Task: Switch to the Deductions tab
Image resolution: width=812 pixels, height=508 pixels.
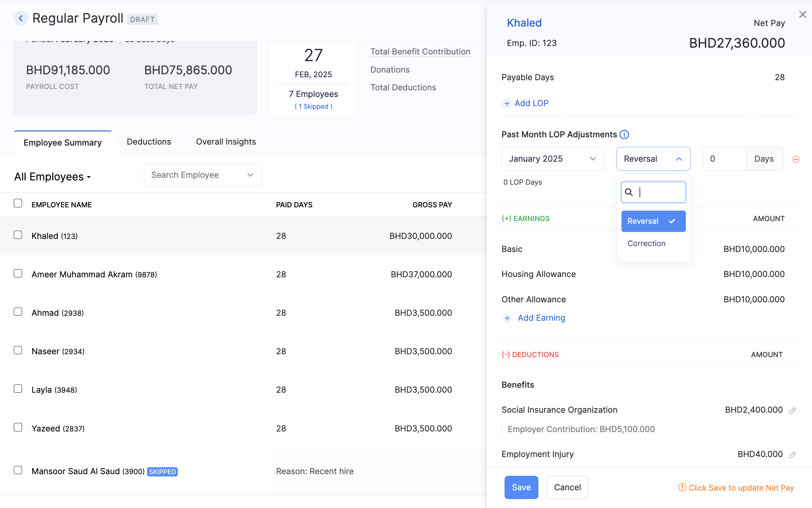Action: tap(149, 141)
